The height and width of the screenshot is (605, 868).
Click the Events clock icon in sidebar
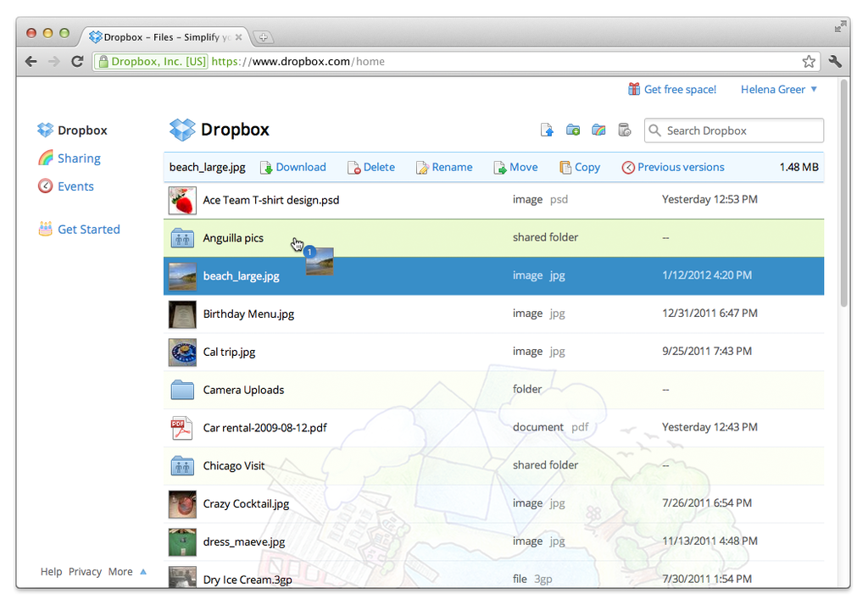(46, 186)
